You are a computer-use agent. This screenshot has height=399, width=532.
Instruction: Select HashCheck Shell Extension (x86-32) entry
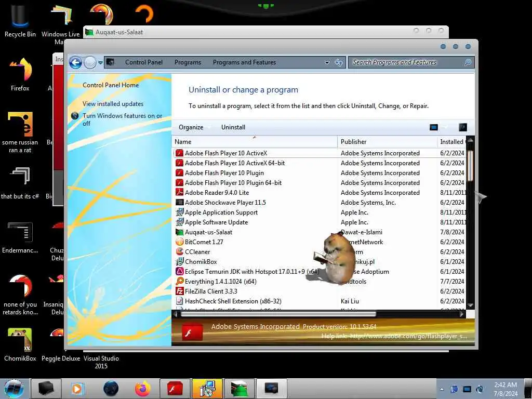coord(320,301)
